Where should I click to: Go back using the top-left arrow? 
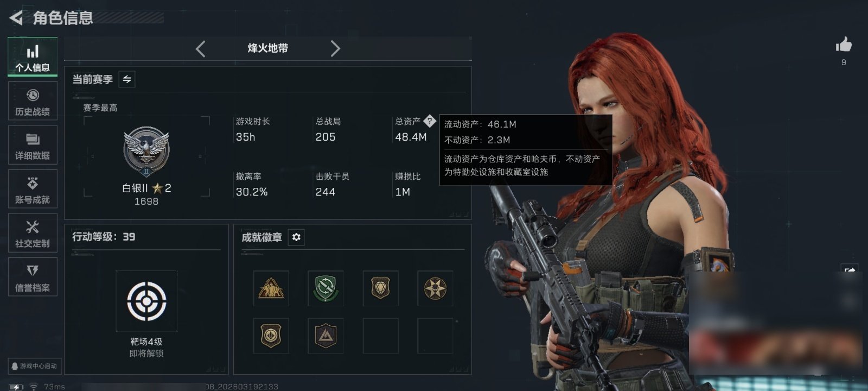pos(16,18)
